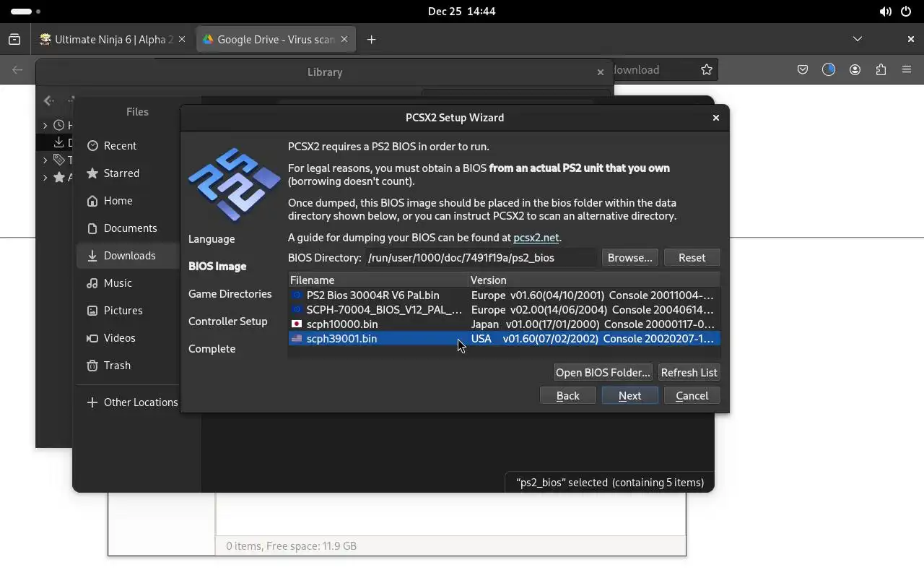Click Browse... for BIOS directory
Image resolution: width=924 pixels, height=578 pixels.
pyautogui.click(x=629, y=257)
